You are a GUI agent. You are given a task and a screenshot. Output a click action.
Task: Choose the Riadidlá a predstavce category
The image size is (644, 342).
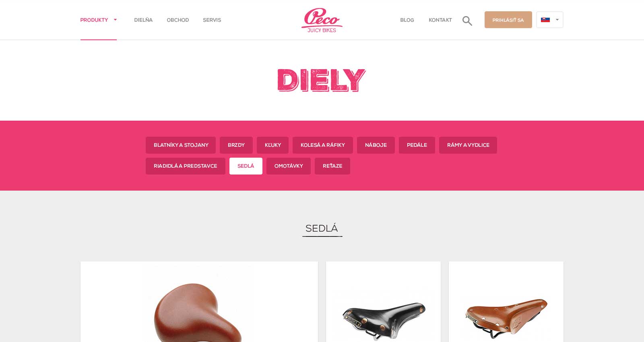185,166
